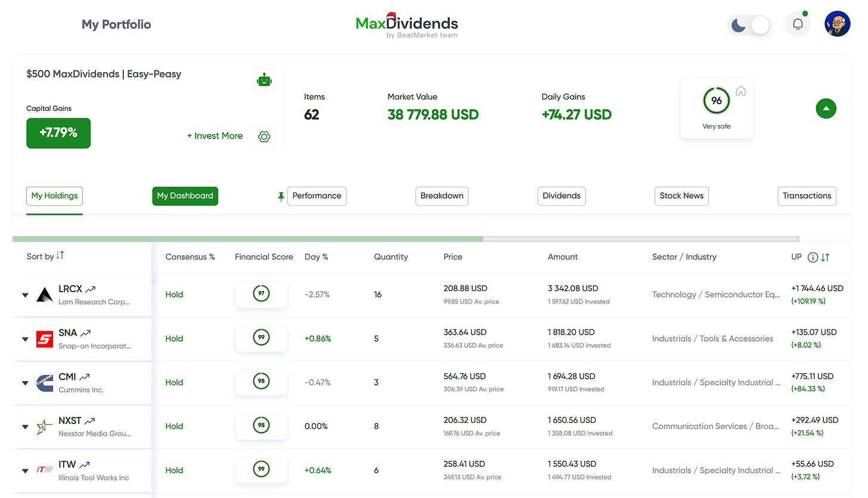868x498 pixels.
Task: Expand the ITW row
Action: pos(25,471)
